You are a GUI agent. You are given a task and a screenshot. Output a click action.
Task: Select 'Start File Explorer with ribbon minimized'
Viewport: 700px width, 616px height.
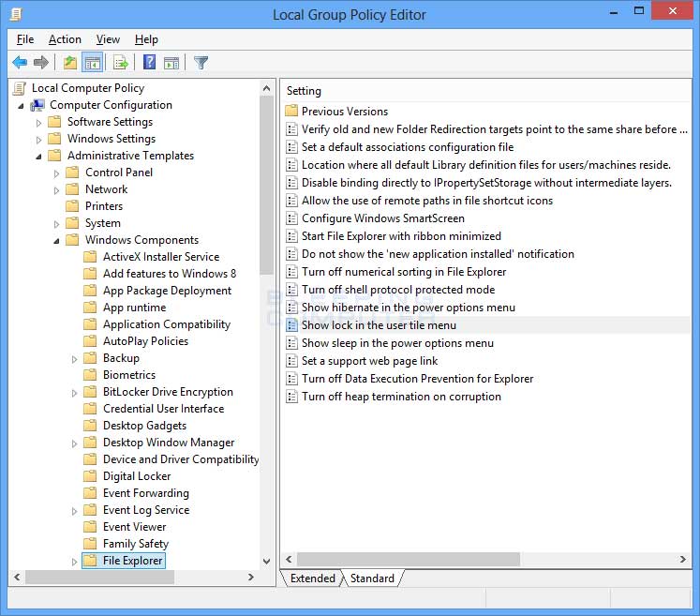401,235
